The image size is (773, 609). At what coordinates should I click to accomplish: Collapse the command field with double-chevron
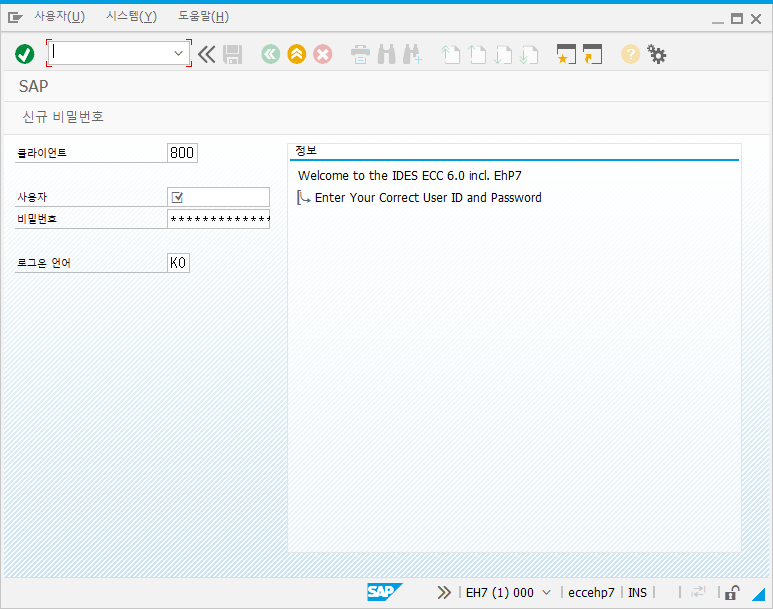tap(207, 54)
